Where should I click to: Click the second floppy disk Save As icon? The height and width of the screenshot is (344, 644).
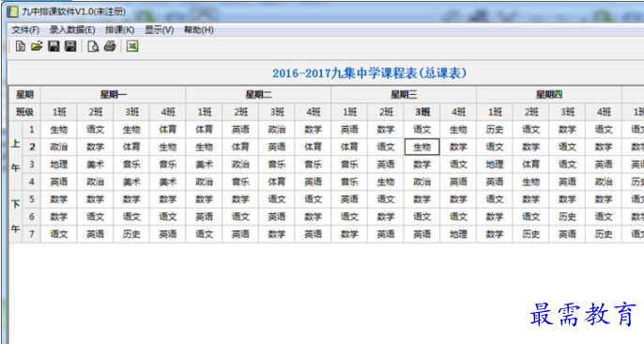click(x=70, y=46)
